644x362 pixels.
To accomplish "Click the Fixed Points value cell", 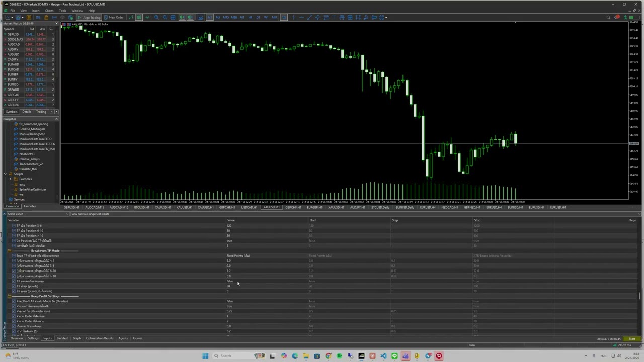I will click(x=267, y=256).
